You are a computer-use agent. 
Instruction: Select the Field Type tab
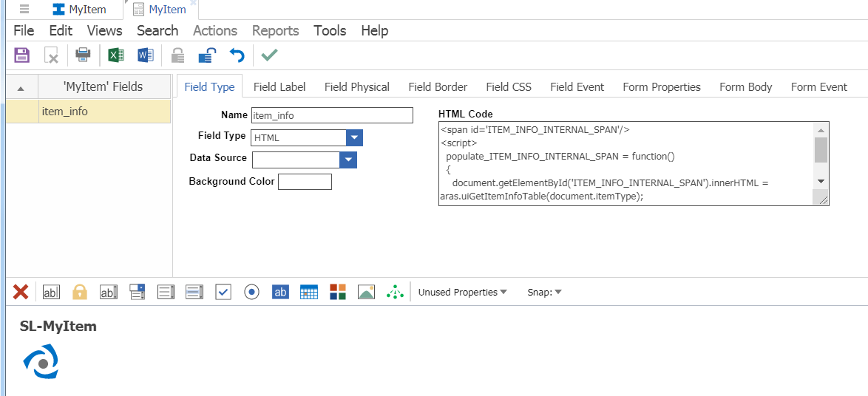click(x=209, y=87)
